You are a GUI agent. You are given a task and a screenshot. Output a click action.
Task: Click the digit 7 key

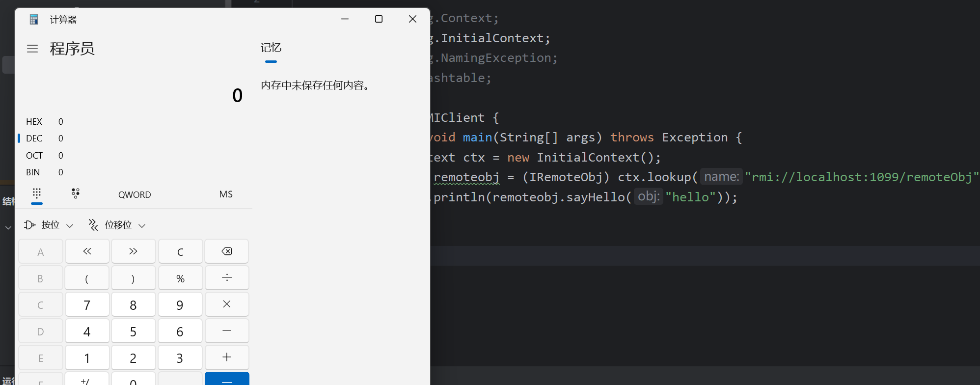(87, 304)
